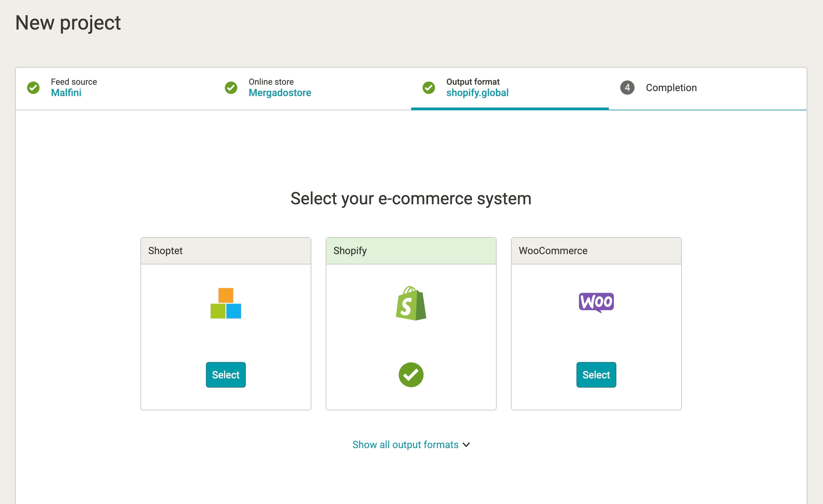The width and height of the screenshot is (823, 504).
Task: Click the shopify.global format link
Action: tap(477, 93)
